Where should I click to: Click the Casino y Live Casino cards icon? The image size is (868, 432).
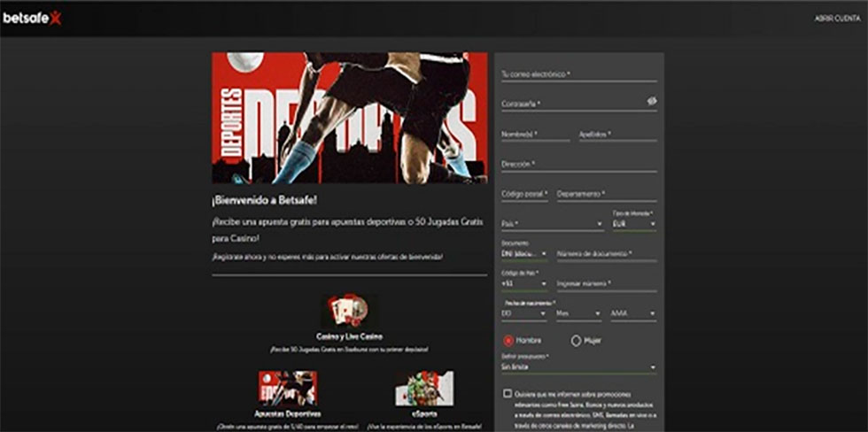pos(349,312)
